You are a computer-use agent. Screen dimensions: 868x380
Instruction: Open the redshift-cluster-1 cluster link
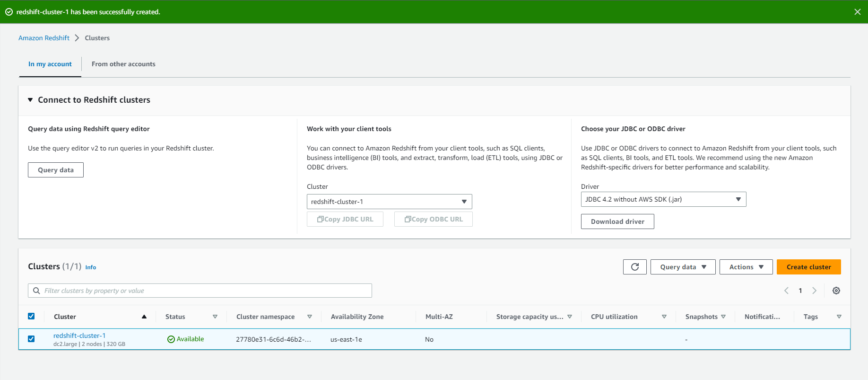coord(79,336)
